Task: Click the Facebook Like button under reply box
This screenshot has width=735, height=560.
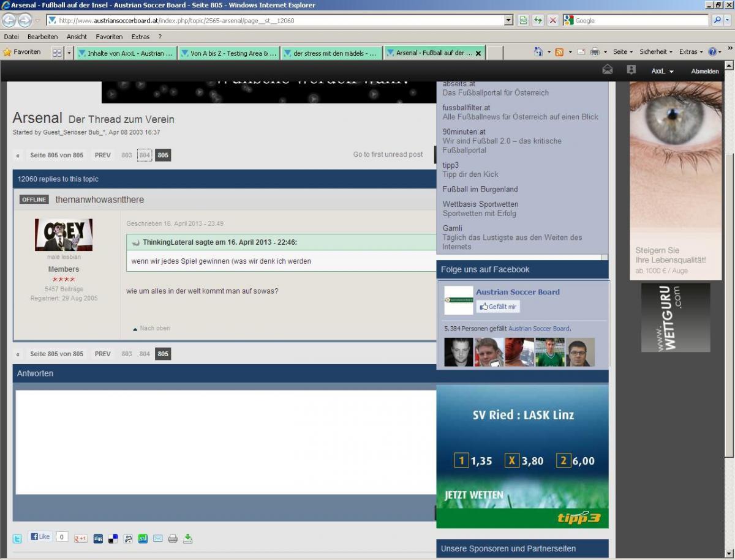Action: [x=40, y=537]
